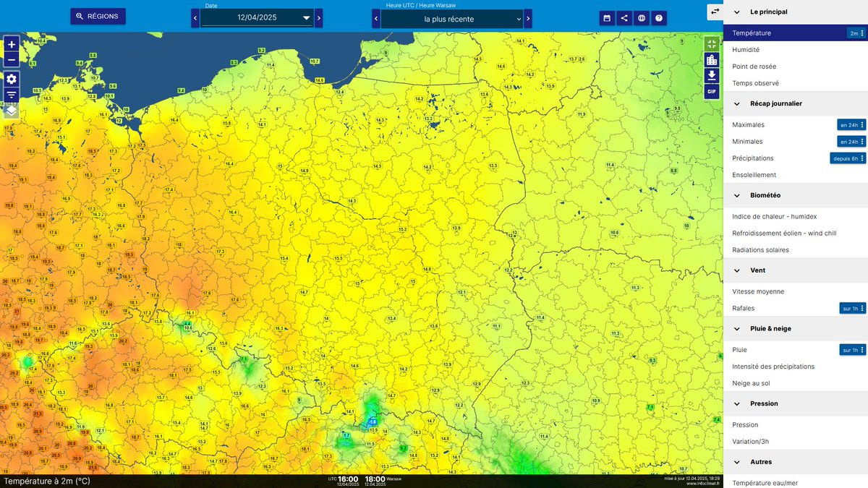Screen dimensions: 868x488
Task: Toggle the side panel swap arrows
Action: [x=715, y=12]
